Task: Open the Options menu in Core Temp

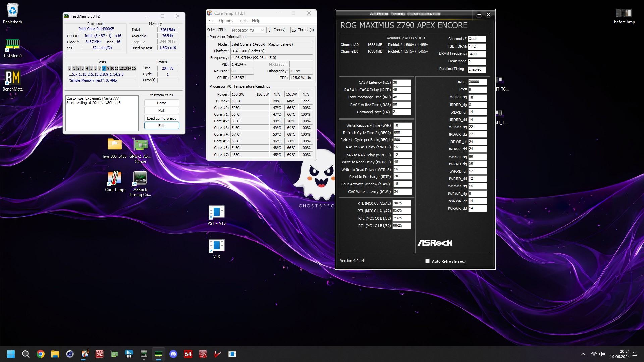Action: (226, 21)
